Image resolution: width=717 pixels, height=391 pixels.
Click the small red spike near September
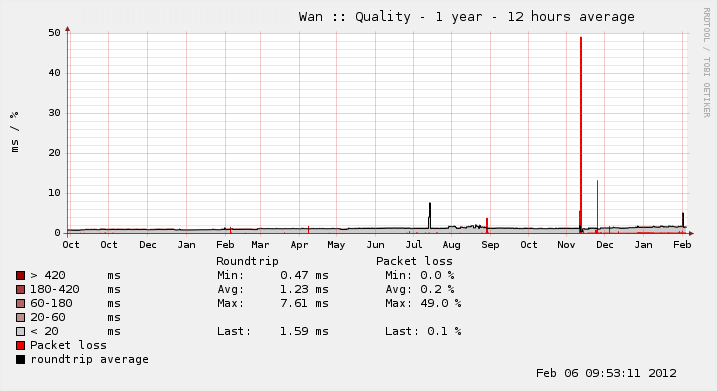[487, 225]
